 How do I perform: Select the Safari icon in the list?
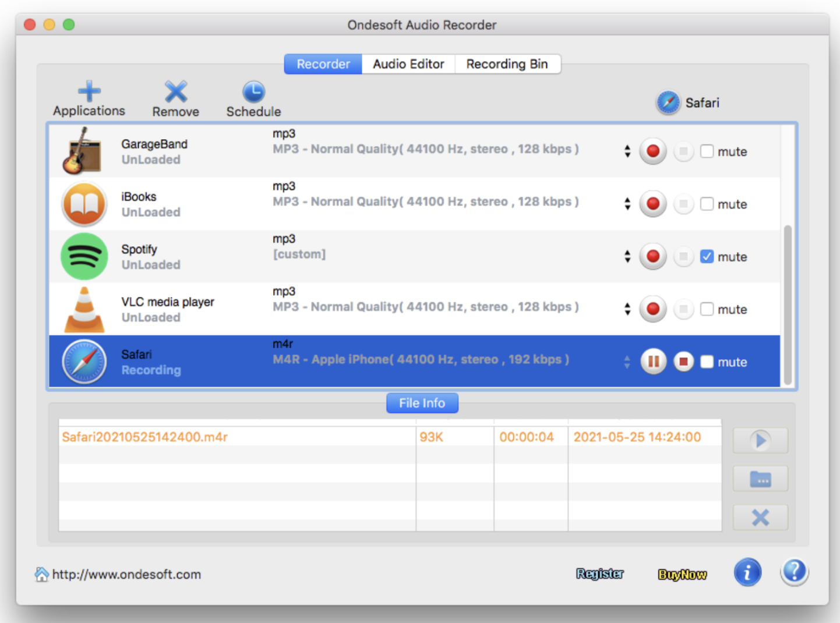click(84, 362)
